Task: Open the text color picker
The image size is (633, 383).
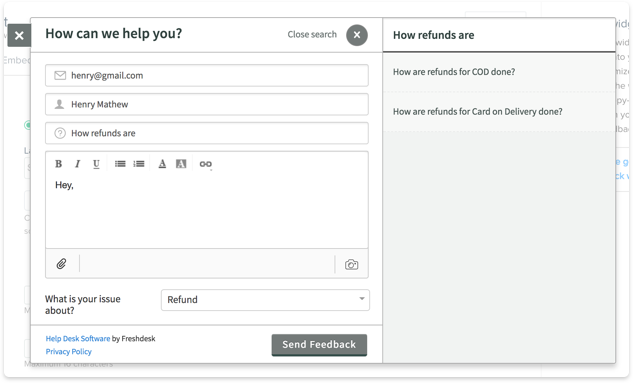Action: 162,164
